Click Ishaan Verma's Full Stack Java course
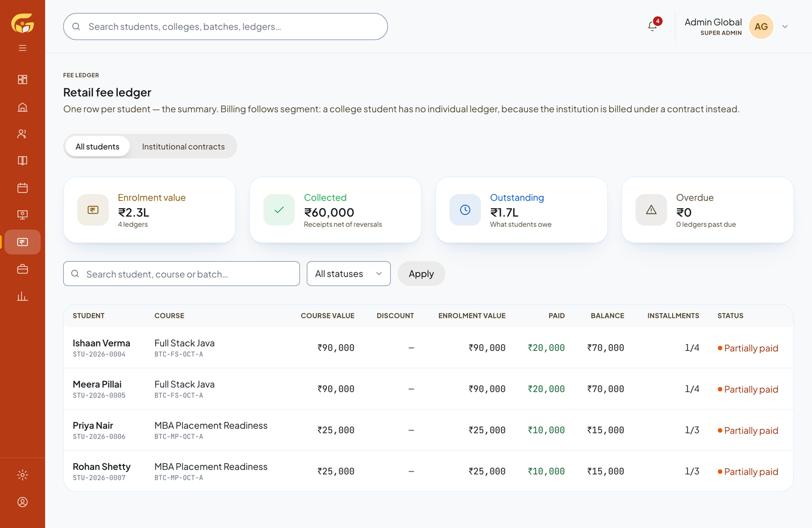This screenshot has height=528, width=812. click(x=184, y=343)
